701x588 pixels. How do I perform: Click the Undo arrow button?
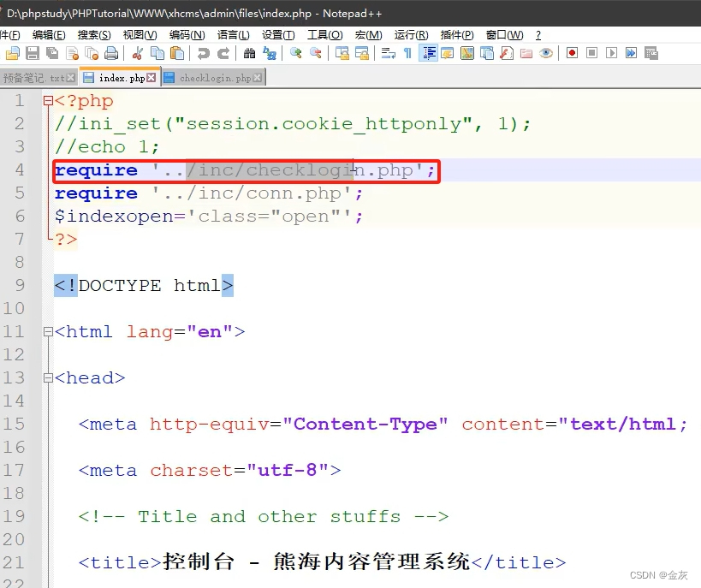pos(203,53)
